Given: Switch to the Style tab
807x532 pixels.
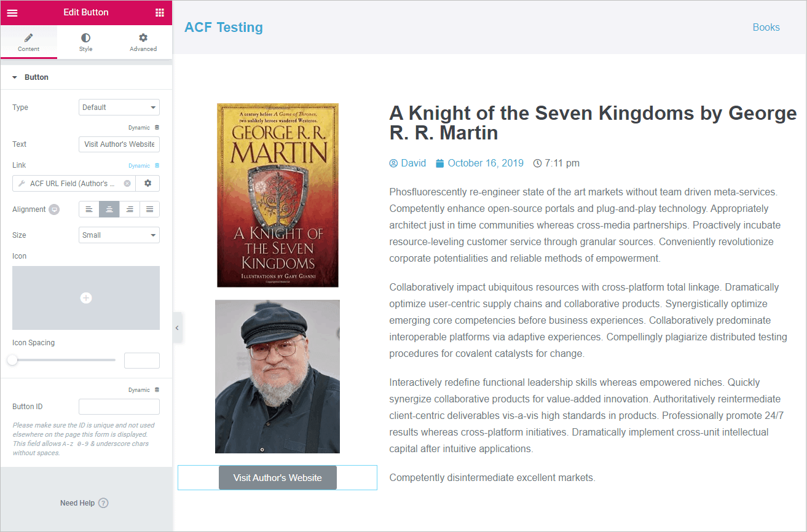Looking at the screenshot, I should [x=85, y=42].
